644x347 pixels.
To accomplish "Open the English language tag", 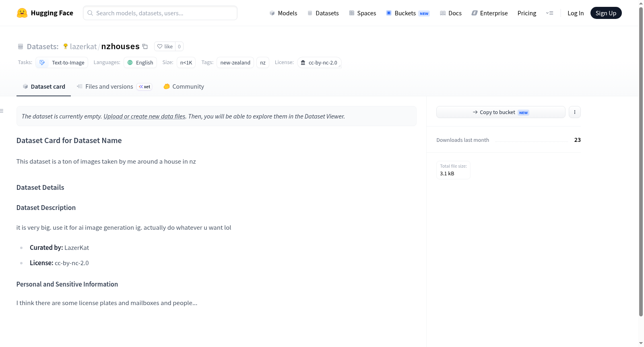I will click(140, 62).
